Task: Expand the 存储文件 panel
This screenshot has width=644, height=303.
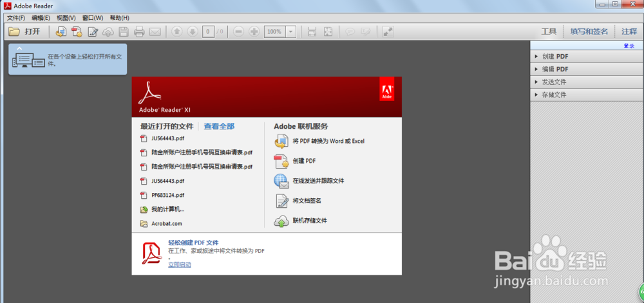Action: tap(587, 95)
